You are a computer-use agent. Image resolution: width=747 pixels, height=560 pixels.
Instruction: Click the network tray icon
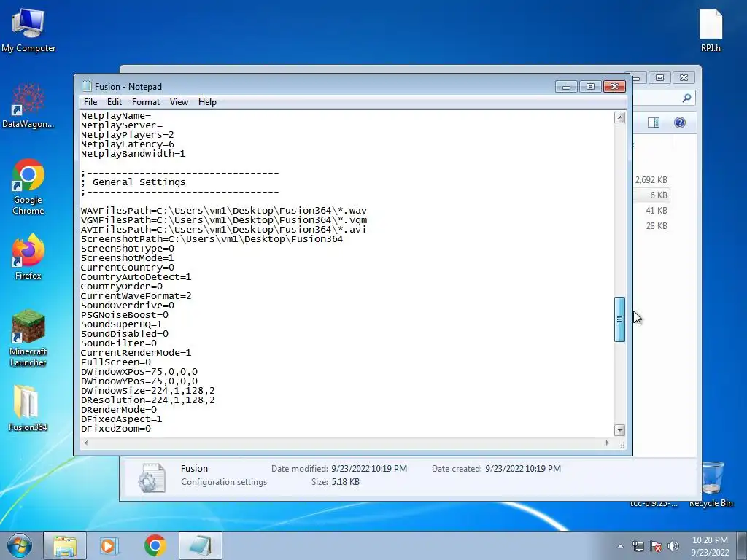click(x=638, y=546)
